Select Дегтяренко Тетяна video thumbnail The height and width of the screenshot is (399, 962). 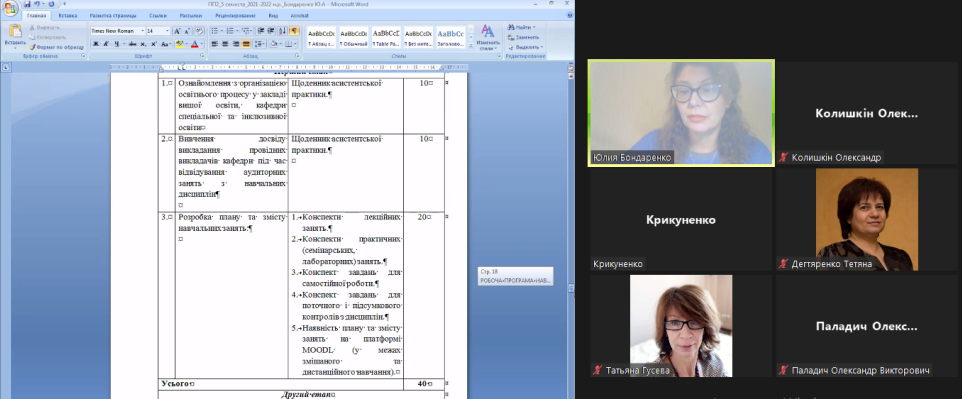tap(866, 219)
